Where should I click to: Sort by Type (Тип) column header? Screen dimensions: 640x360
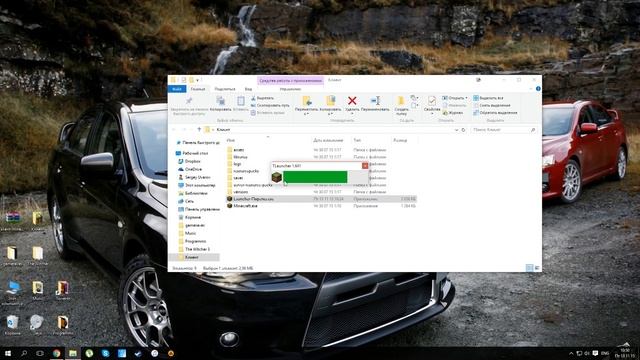coord(357,140)
